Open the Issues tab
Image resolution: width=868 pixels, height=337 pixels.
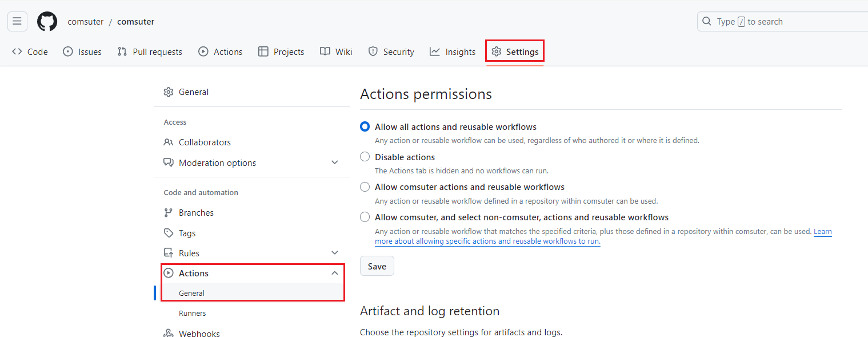[x=82, y=51]
